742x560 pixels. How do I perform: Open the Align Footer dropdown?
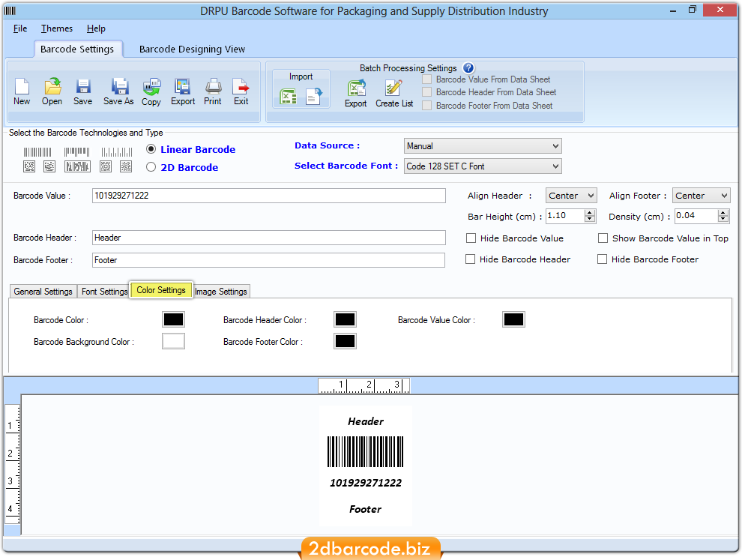701,196
